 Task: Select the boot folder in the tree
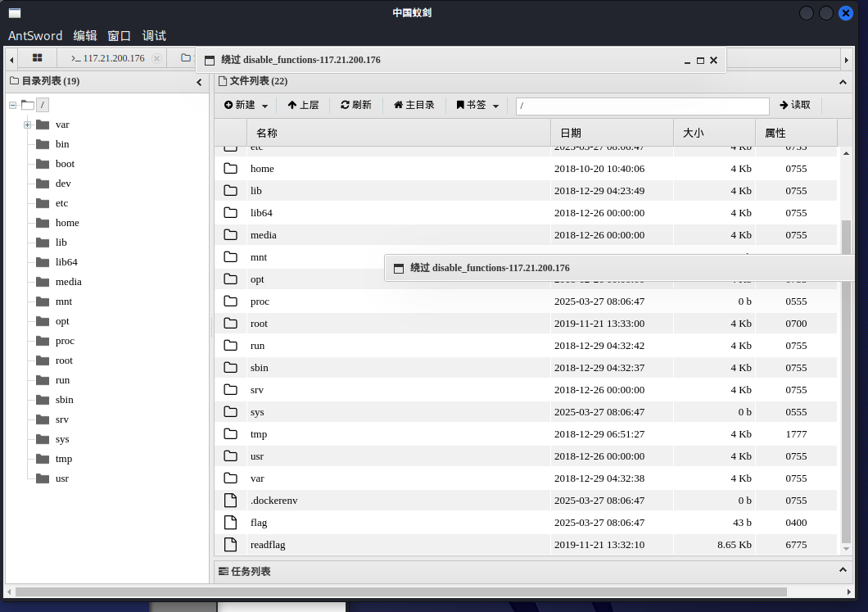65,164
